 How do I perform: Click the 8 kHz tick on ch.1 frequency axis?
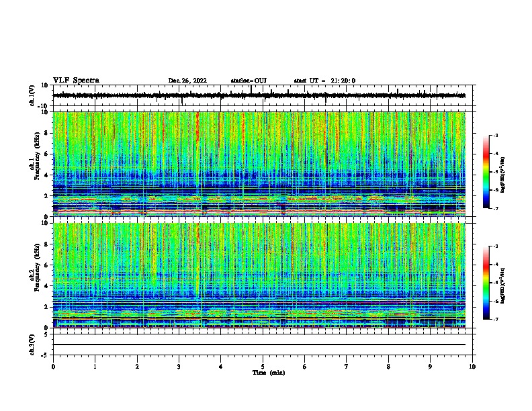point(46,133)
